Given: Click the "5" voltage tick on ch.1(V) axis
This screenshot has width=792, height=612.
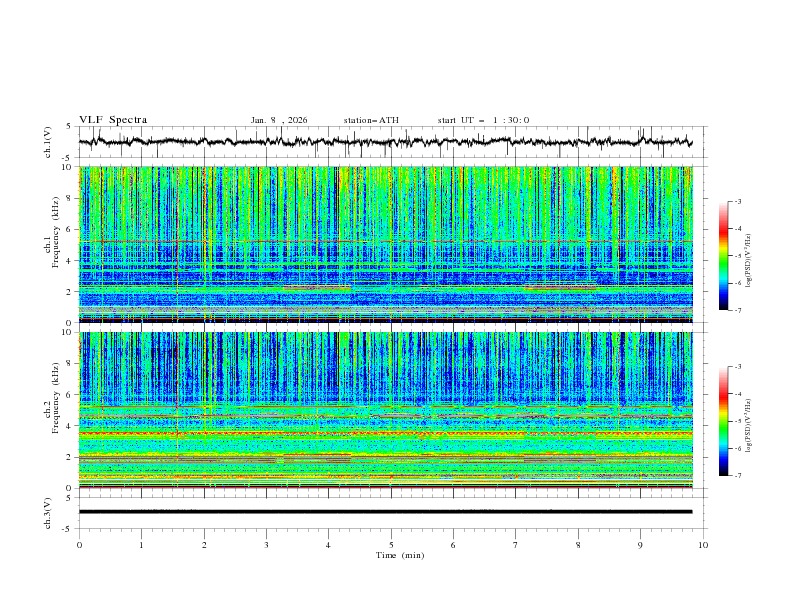Looking at the screenshot, I should [69, 126].
